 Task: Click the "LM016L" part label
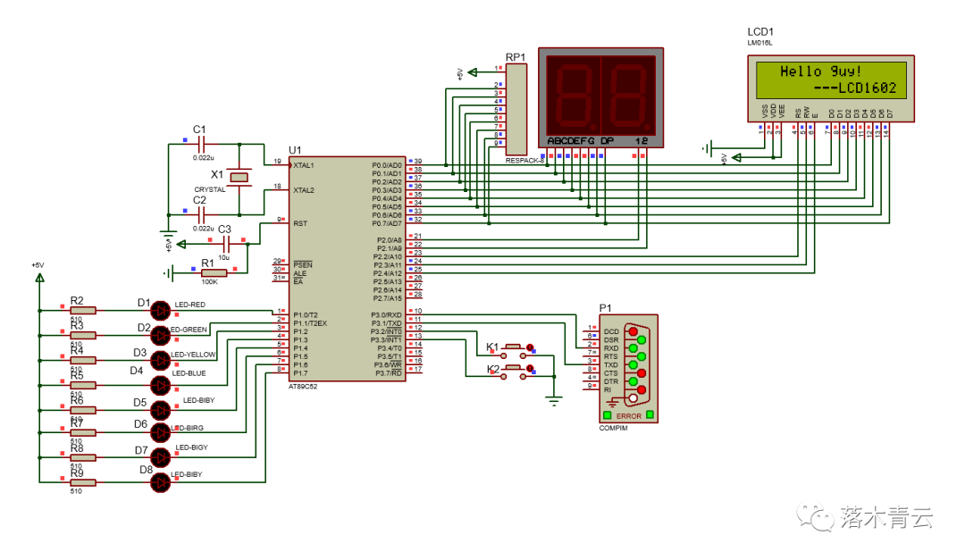[759, 43]
